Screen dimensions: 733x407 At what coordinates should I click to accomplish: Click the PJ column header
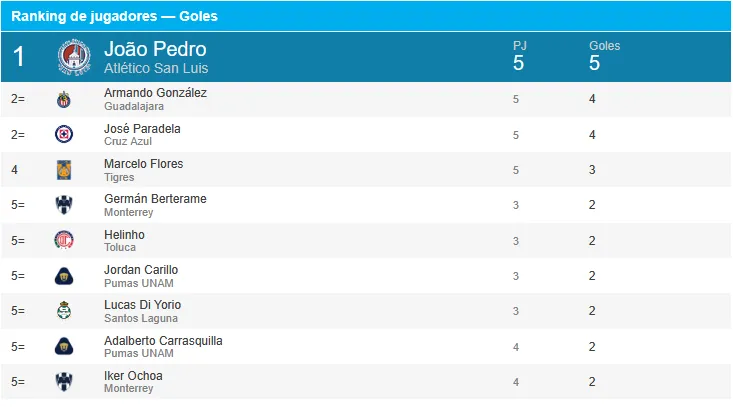[x=519, y=45]
